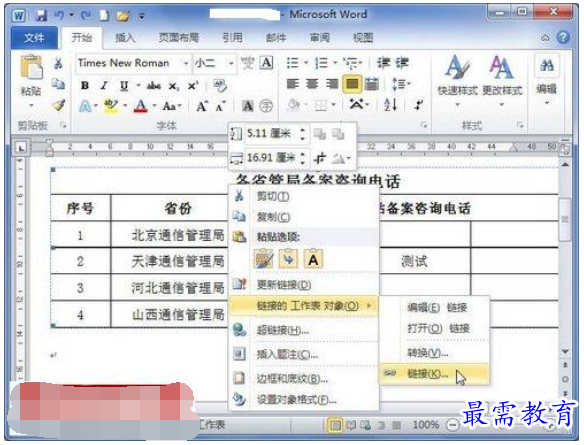Toggle Strikethrough abc formatting
Viewport: 584px width, 445px height.
tap(154, 86)
